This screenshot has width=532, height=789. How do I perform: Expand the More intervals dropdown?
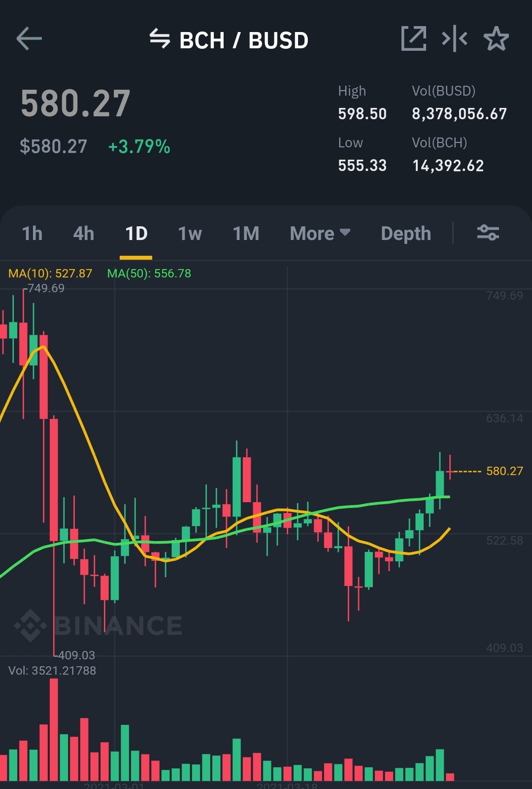[x=320, y=233]
